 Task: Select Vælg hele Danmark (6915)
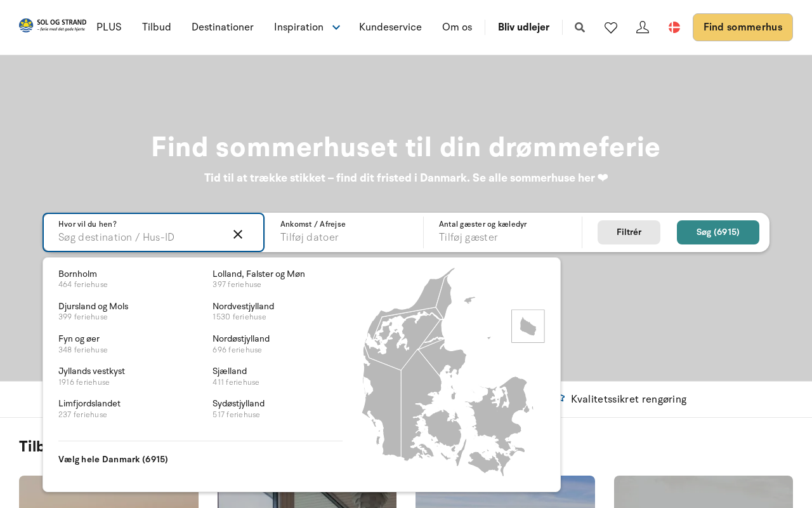(113, 459)
